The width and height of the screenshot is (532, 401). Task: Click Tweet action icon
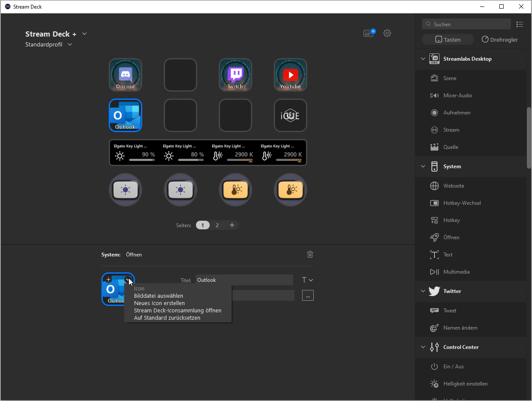point(434,311)
